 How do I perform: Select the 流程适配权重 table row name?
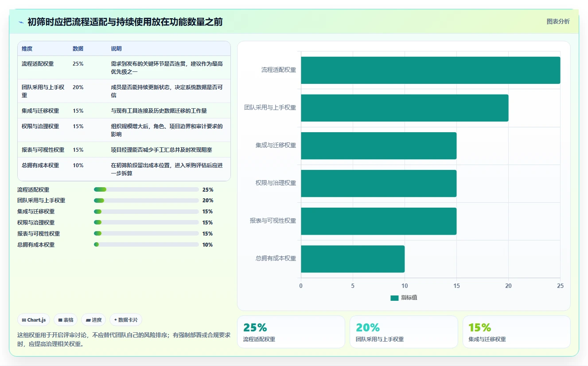pyautogui.click(x=38, y=64)
